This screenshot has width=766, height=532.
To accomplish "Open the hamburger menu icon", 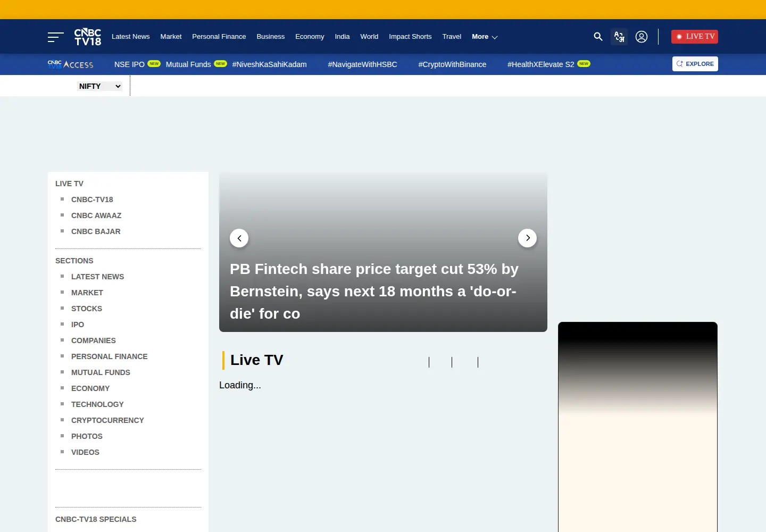I will click(x=55, y=37).
